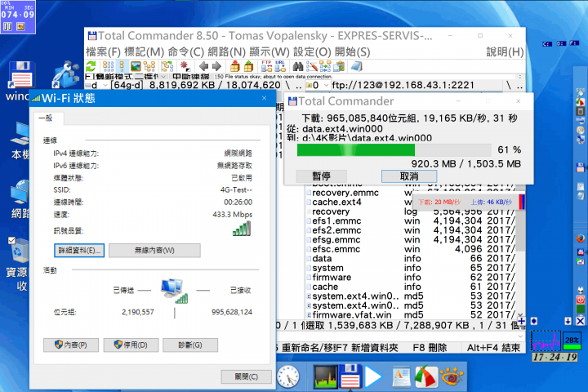Open the 說明(H) help menu
The height and width of the screenshot is (392, 588).
click(x=505, y=51)
